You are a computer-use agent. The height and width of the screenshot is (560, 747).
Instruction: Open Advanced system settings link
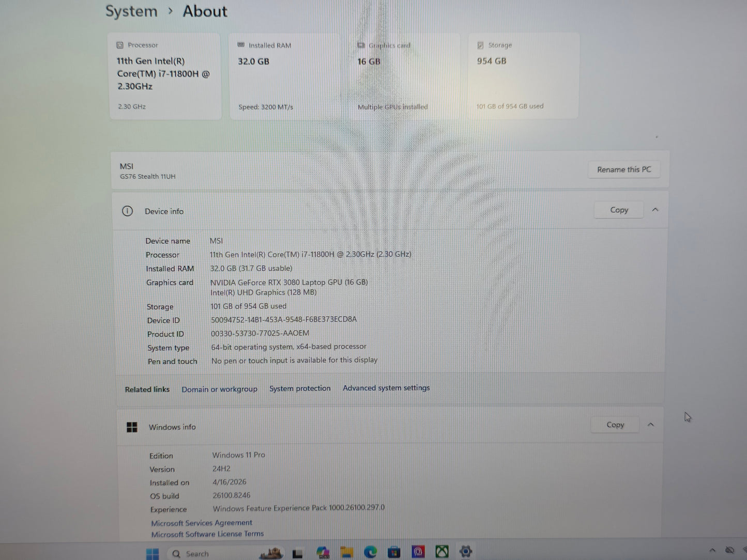386,388
